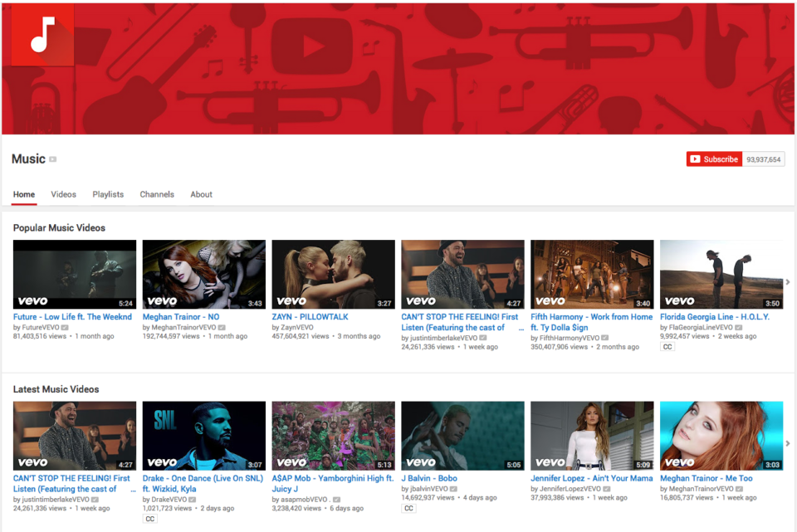Open the Playlists tab
Screen dimensions: 797x532
point(108,194)
